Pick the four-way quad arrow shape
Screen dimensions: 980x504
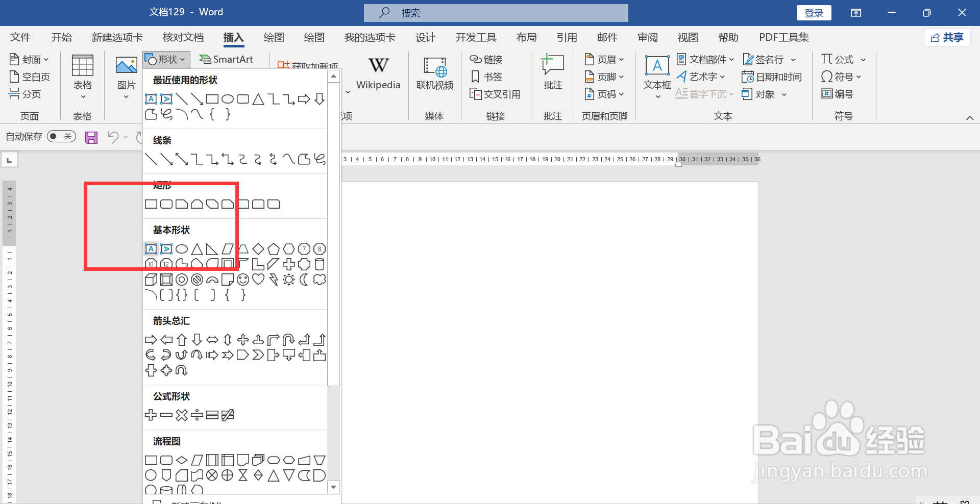[x=243, y=340]
